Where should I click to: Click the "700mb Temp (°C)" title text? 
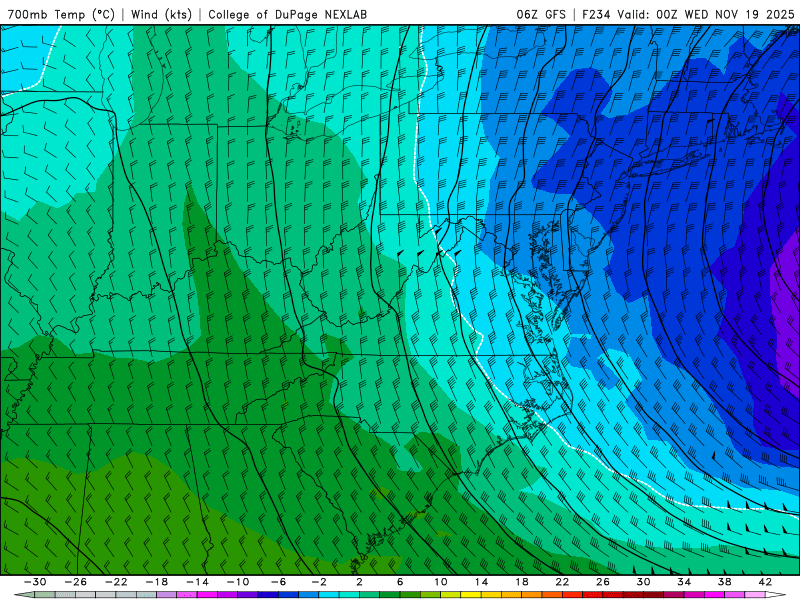[x=61, y=15]
